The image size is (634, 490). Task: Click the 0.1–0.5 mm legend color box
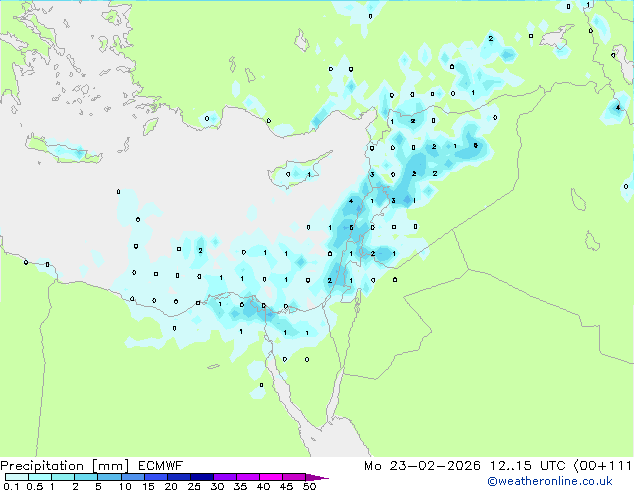(x=17, y=477)
